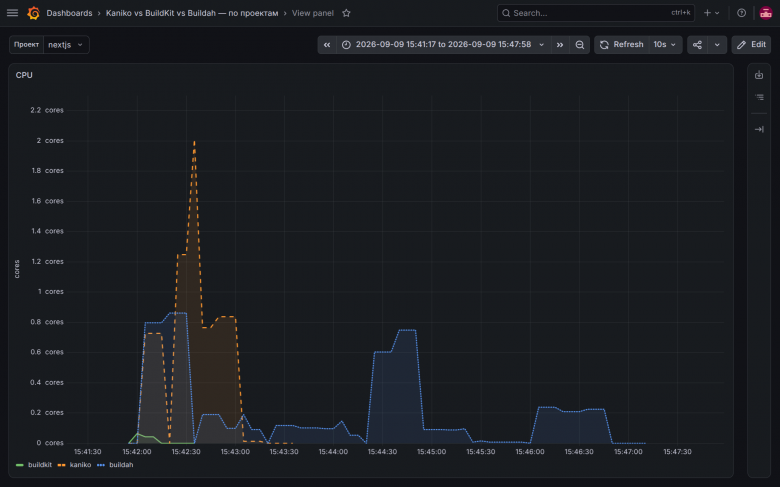Open the 10s refresh interval dropdown

coord(665,45)
